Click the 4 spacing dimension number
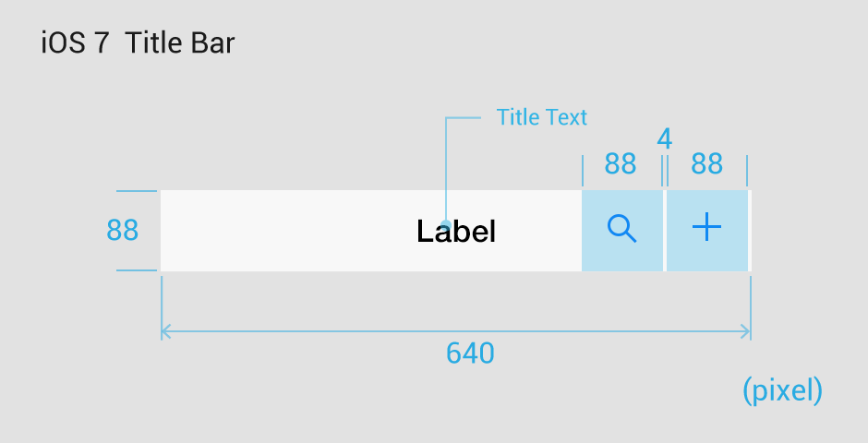The height and width of the screenshot is (443, 868). pos(664,138)
